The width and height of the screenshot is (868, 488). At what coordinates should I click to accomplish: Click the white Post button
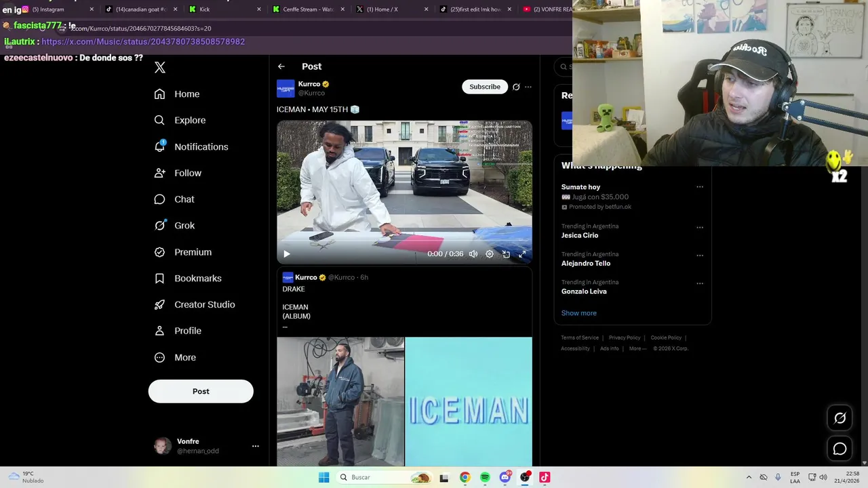(201, 391)
